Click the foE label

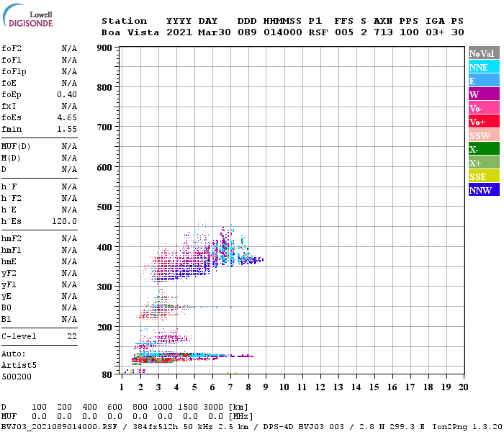point(9,83)
